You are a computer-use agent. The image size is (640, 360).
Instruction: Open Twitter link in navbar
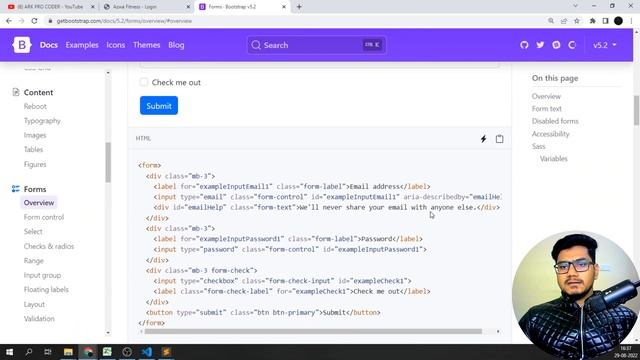tap(540, 45)
